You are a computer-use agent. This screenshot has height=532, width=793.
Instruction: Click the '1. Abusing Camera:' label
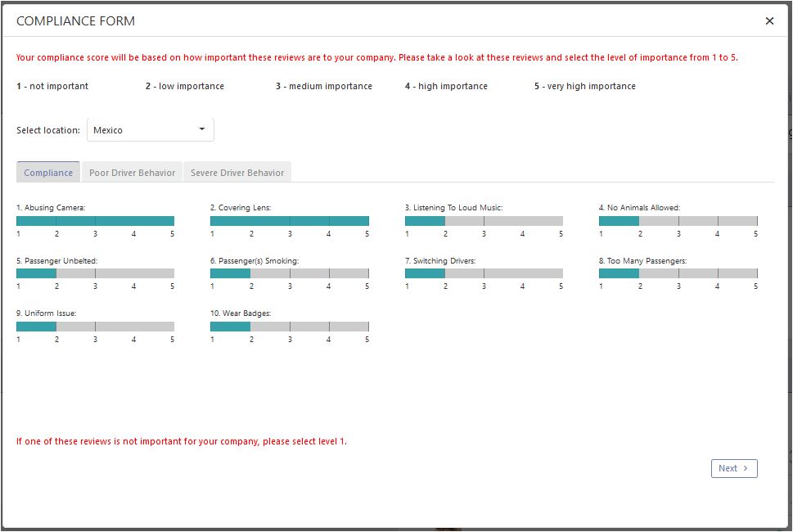[x=51, y=207]
